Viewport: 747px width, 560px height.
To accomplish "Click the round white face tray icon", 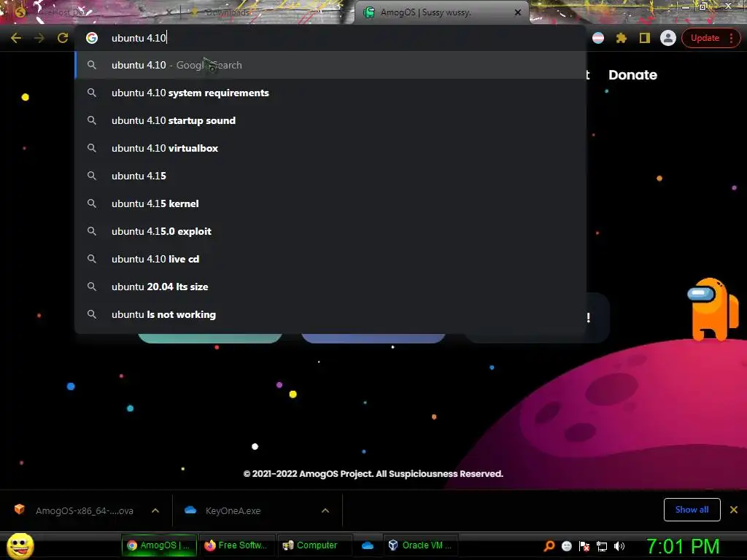I will [566, 546].
